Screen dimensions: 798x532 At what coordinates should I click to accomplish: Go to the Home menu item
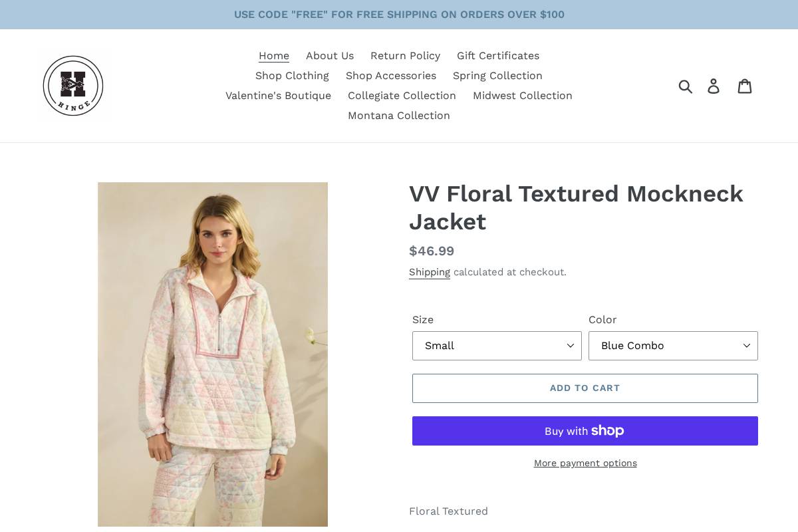(x=274, y=56)
